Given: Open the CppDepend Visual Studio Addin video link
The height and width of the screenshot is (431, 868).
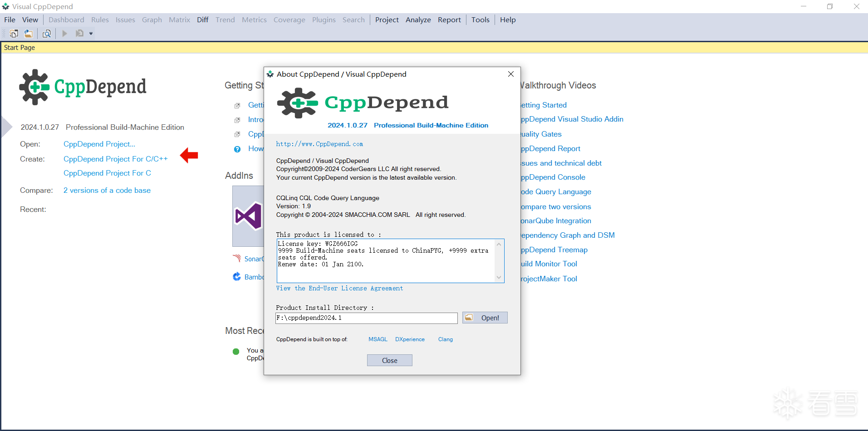Looking at the screenshot, I should point(572,119).
